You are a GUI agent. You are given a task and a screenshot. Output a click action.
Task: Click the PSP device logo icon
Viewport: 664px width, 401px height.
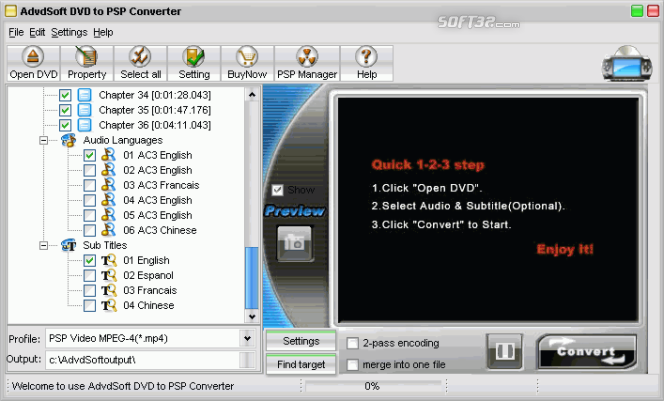coord(627,64)
